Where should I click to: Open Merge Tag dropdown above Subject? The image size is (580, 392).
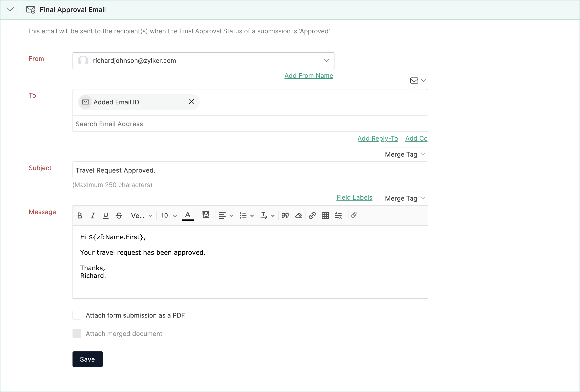point(404,154)
